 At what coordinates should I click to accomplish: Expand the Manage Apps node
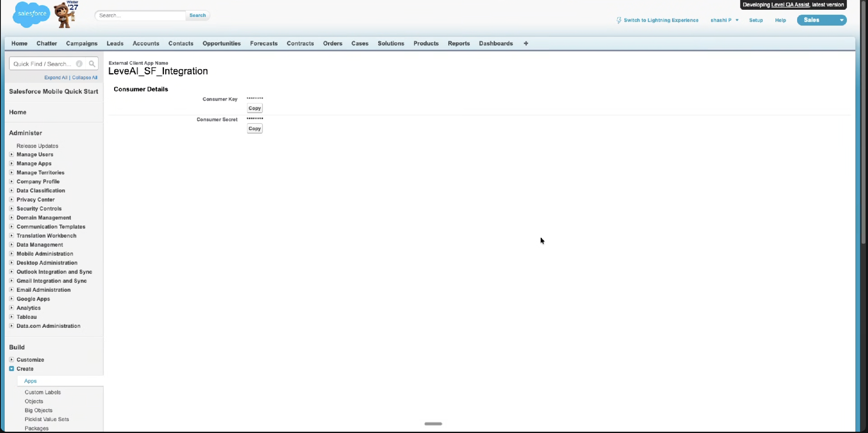(x=11, y=163)
